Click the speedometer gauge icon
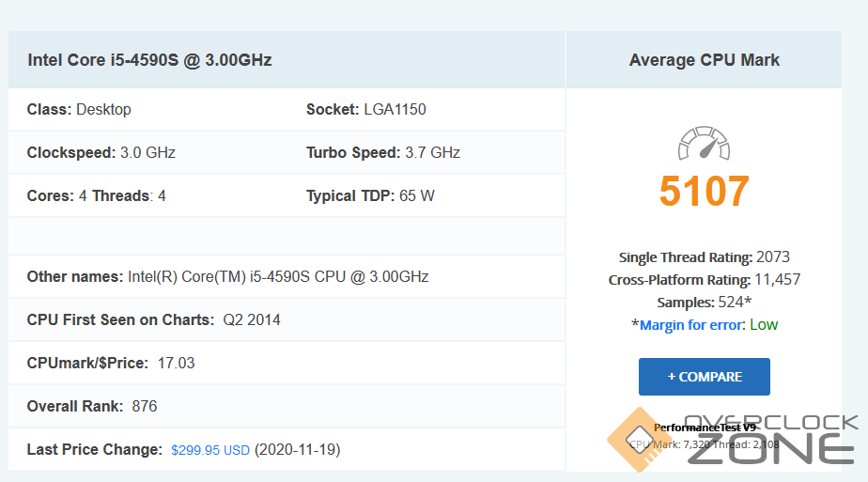This screenshot has height=482, width=868. (x=704, y=144)
